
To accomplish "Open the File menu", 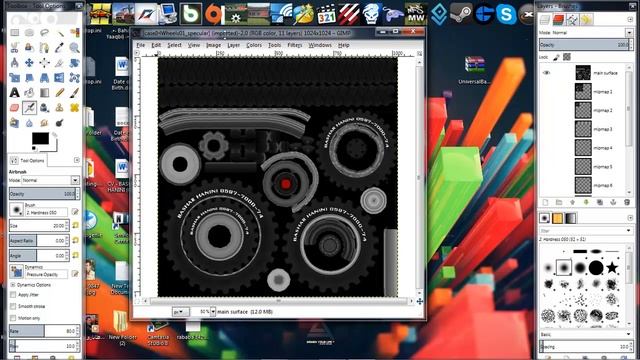I will tap(141, 45).
